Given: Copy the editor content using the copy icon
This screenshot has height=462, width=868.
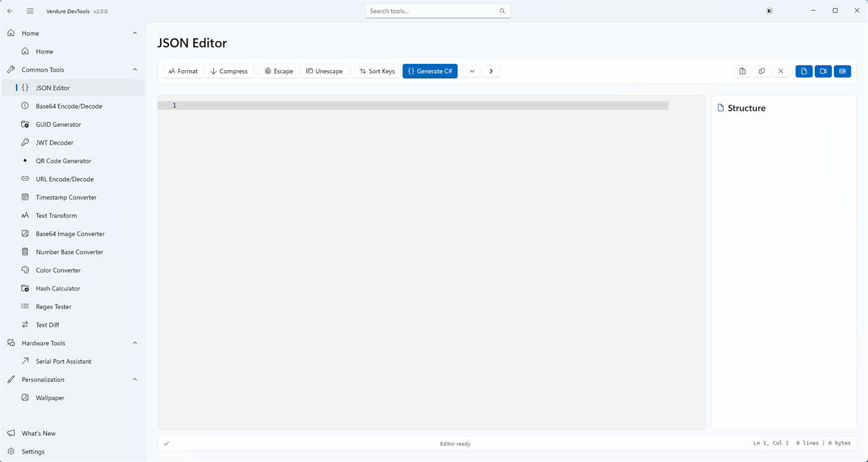Looking at the screenshot, I should pos(761,71).
